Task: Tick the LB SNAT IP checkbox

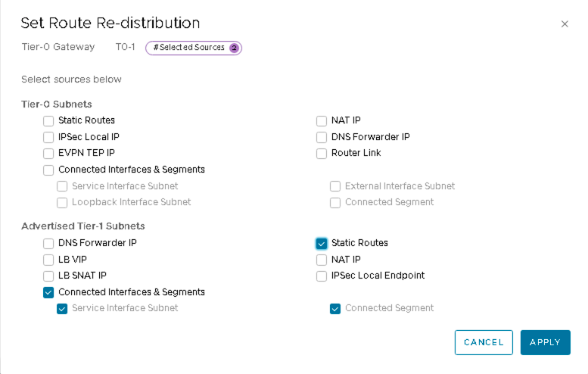Action: (x=48, y=276)
